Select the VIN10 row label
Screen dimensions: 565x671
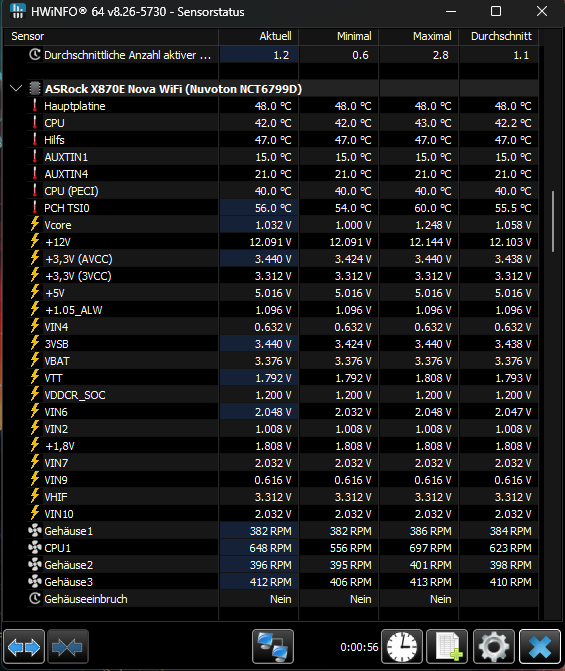click(59, 514)
